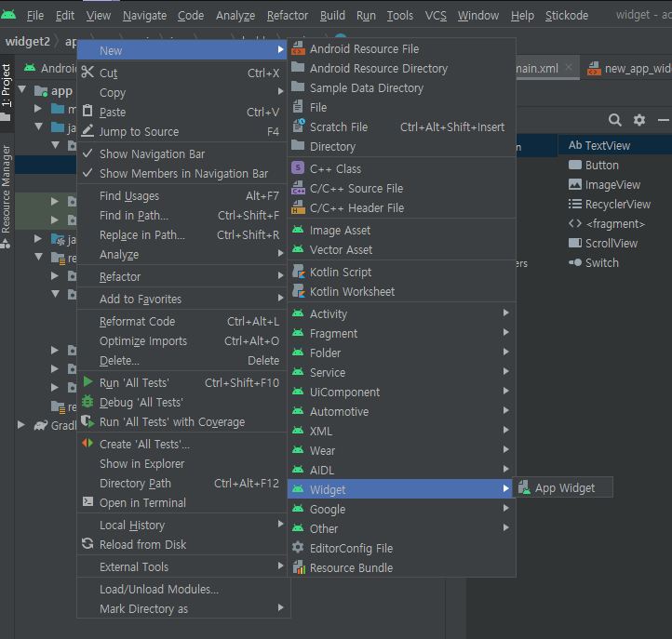The height and width of the screenshot is (639, 672).
Task: Expand the Local History submenu
Action: [x=181, y=526]
